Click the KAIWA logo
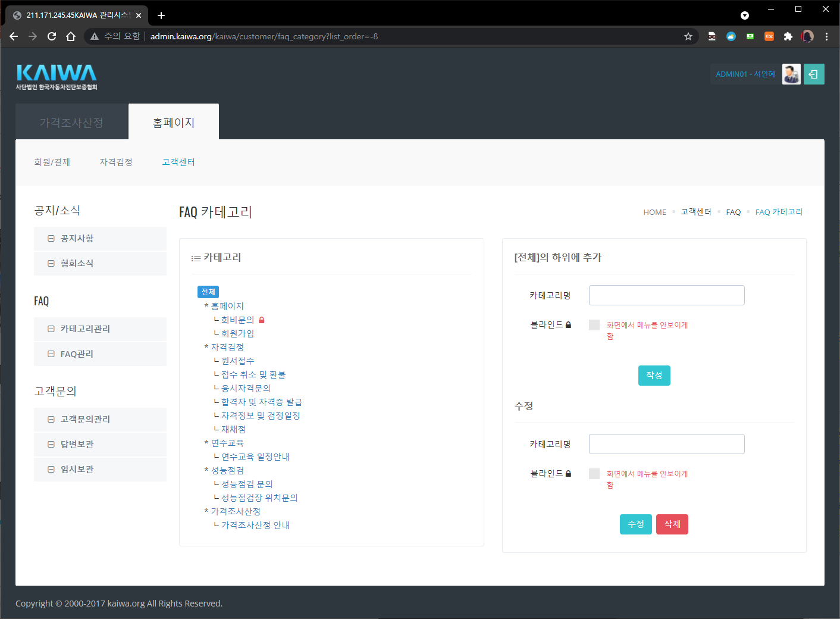The width and height of the screenshot is (840, 619). point(57,77)
